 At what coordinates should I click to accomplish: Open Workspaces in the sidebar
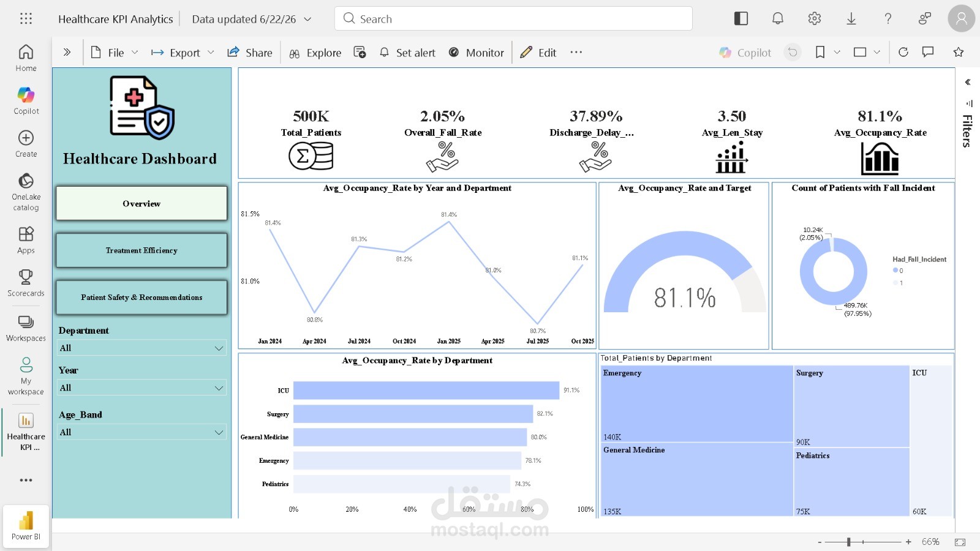pos(26,328)
